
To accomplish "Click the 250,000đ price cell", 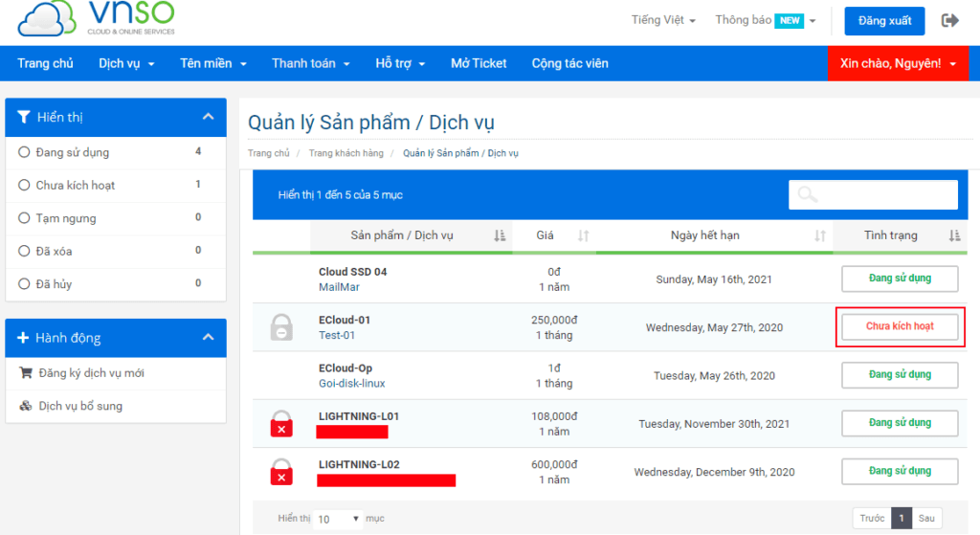I will tap(554, 320).
